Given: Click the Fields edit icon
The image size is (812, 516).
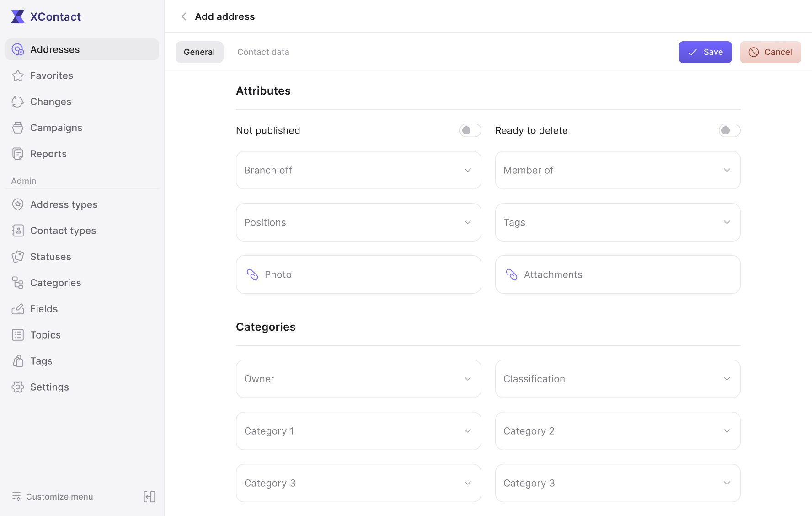Looking at the screenshot, I should 18,309.
